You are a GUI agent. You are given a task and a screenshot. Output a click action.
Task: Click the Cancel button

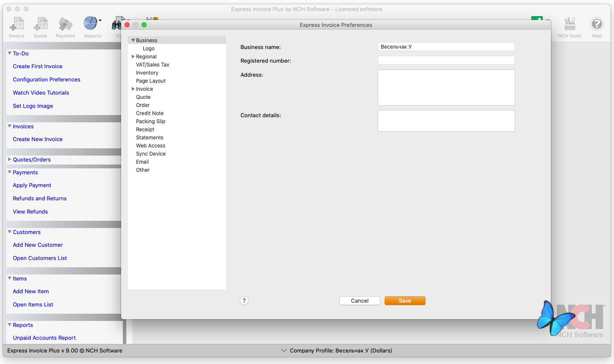coord(360,301)
